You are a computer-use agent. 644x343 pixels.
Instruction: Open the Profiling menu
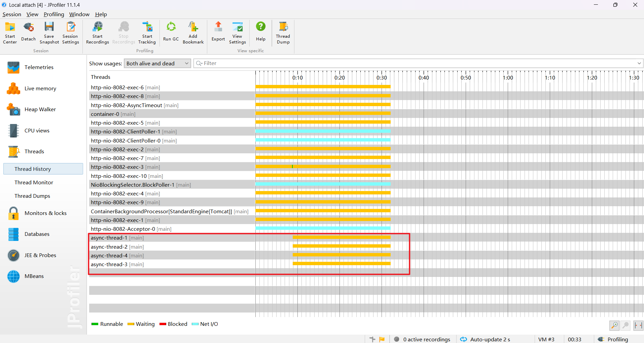click(x=54, y=14)
